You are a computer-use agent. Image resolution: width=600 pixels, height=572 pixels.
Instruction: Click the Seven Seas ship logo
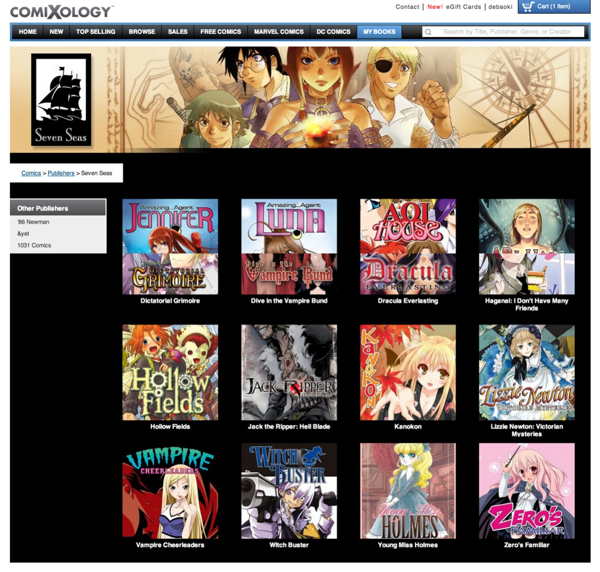point(61,100)
